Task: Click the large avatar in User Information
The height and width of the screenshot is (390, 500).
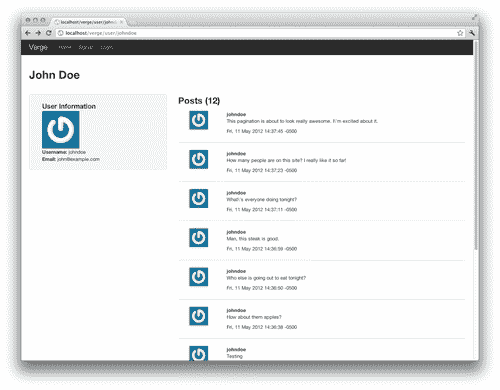Action: coord(61,130)
